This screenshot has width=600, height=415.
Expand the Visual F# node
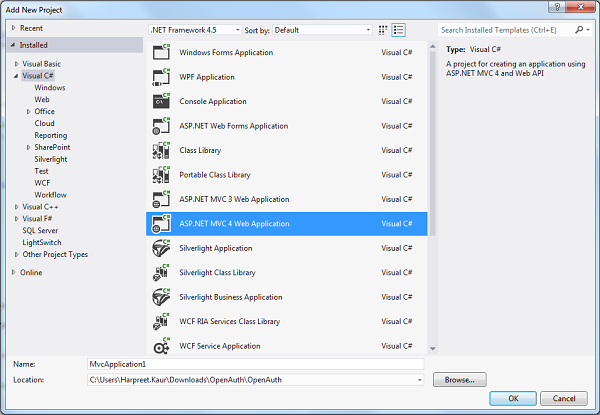pyautogui.click(x=16, y=219)
